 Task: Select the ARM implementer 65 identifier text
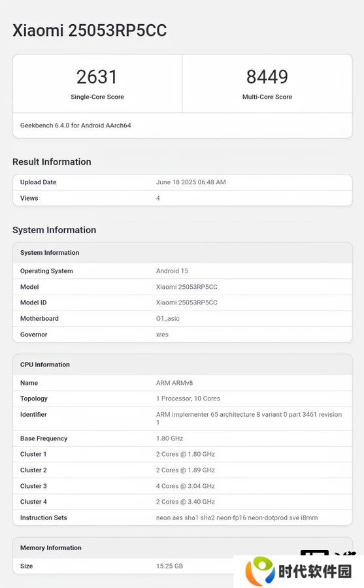pos(249,419)
